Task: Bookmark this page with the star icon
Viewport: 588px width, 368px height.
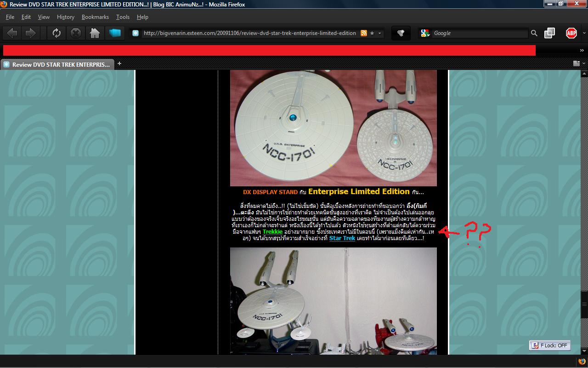Action: (372, 33)
